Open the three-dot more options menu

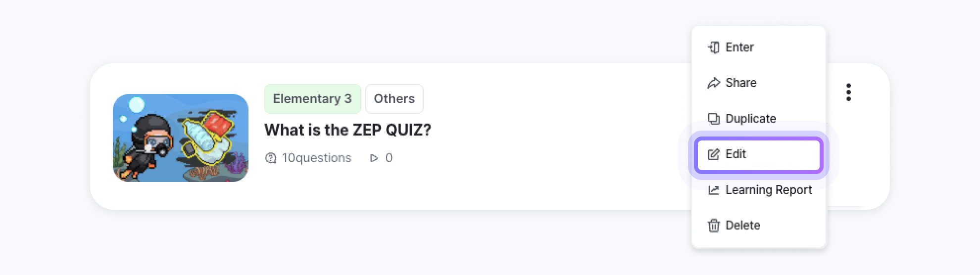848,92
